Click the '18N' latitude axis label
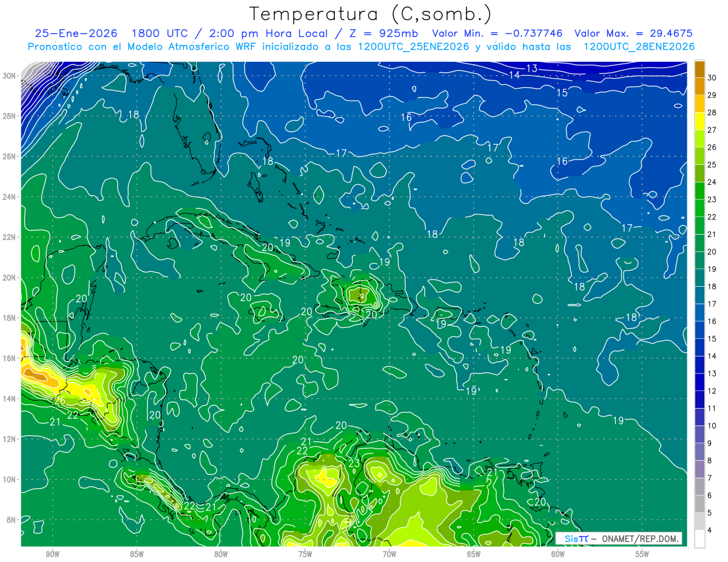The height and width of the screenshot is (562, 728). pyautogui.click(x=10, y=318)
